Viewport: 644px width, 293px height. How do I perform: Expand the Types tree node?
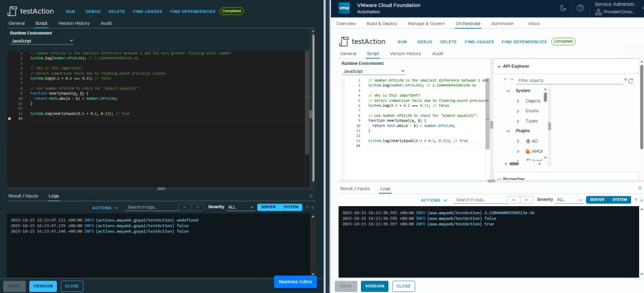point(518,121)
